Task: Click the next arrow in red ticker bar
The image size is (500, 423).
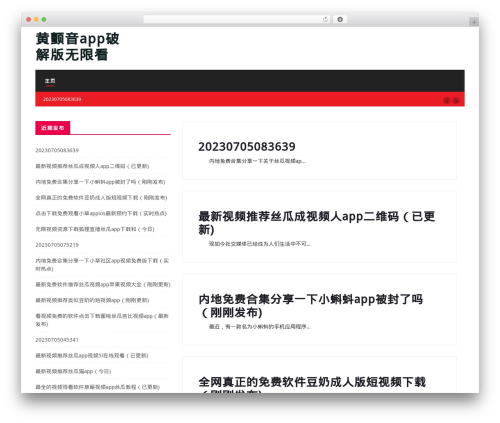Action: click(x=456, y=101)
